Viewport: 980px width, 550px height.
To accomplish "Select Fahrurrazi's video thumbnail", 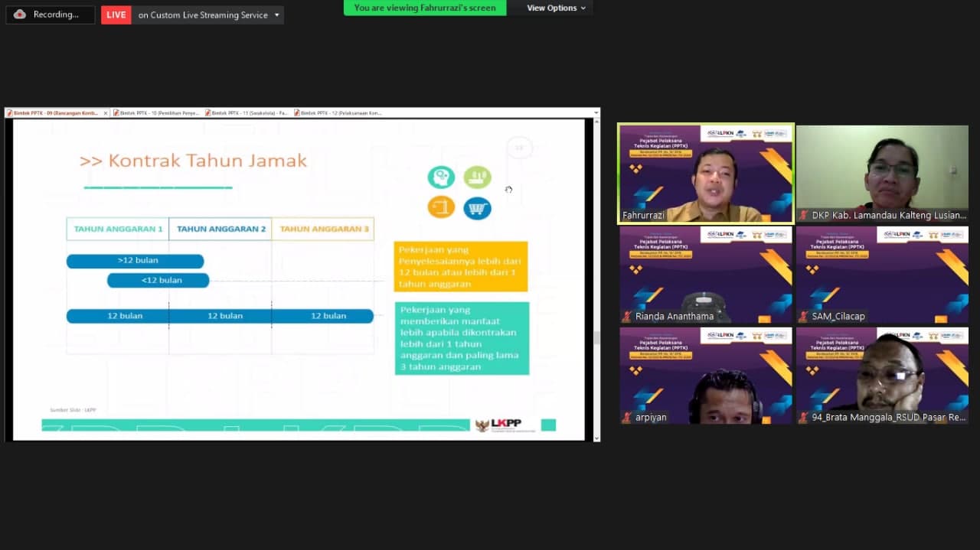I will pyautogui.click(x=705, y=174).
